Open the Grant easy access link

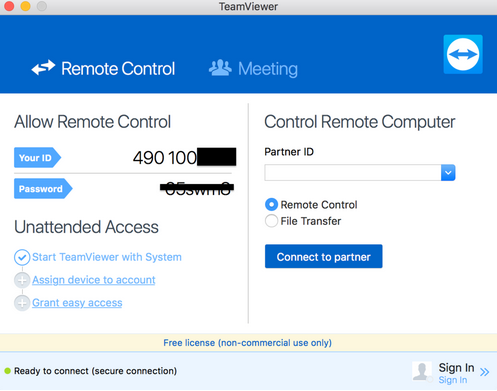coord(77,303)
